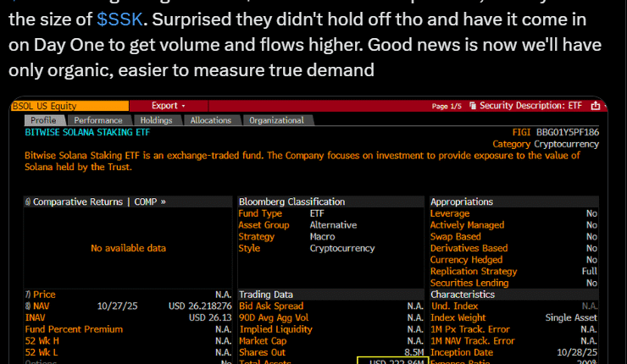Open the NAV field link
The width and height of the screenshot is (627, 364).
point(39,306)
